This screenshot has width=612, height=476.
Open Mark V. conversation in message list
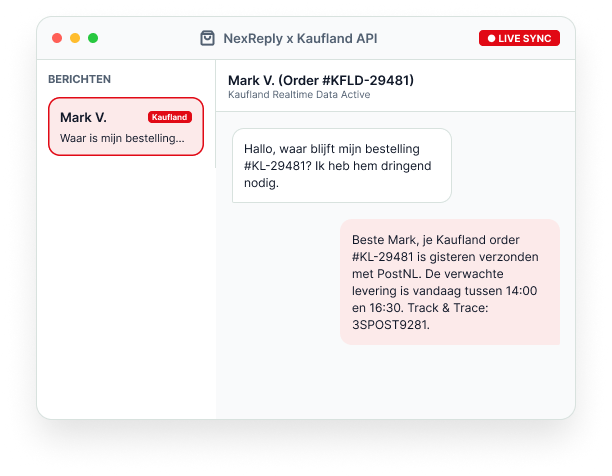pyautogui.click(x=126, y=126)
